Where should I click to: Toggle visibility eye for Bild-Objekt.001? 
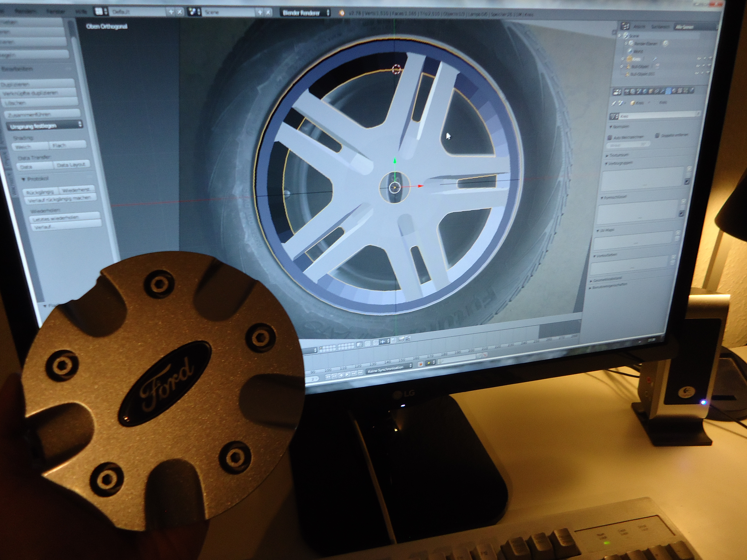(697, 74)
